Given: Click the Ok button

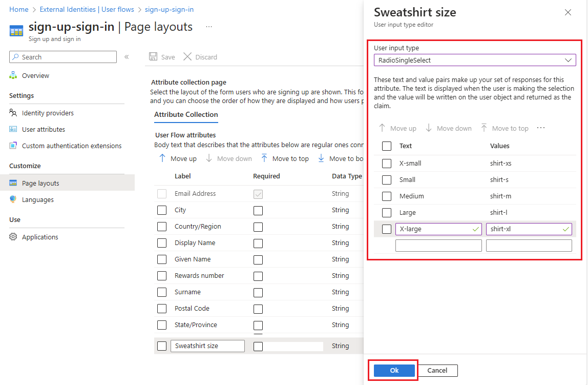Looking at the screenshot, I should pos(394,371).
